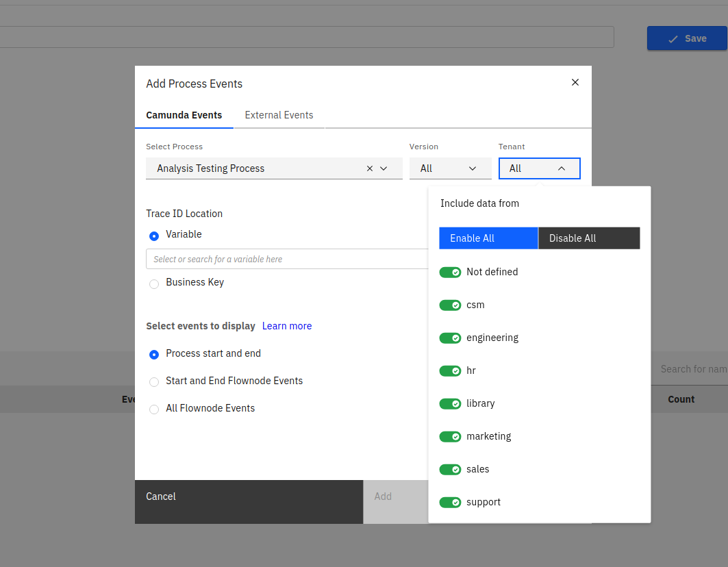Disable the csm tenant switch
This screenshot has height=567, width=728.
(450, 305)
